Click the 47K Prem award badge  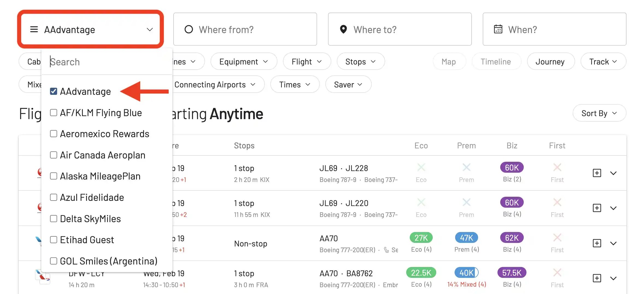[x=466, y=238]
